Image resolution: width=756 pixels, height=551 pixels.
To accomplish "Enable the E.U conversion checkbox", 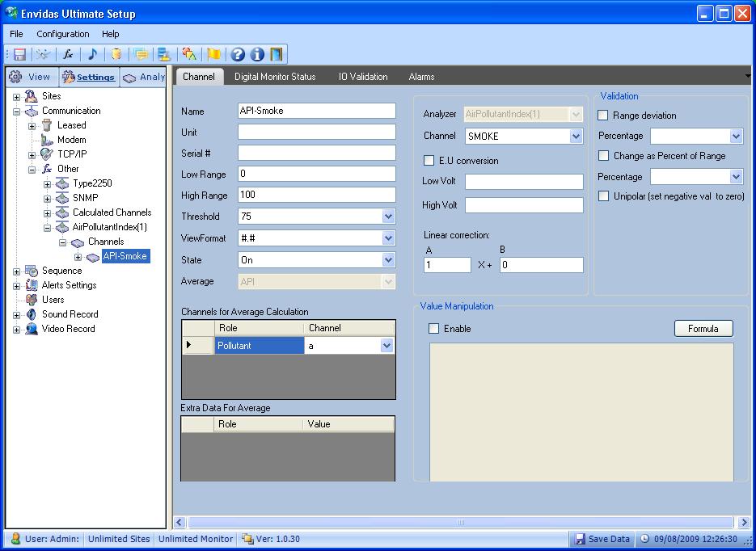I will [x=429, y=161].
